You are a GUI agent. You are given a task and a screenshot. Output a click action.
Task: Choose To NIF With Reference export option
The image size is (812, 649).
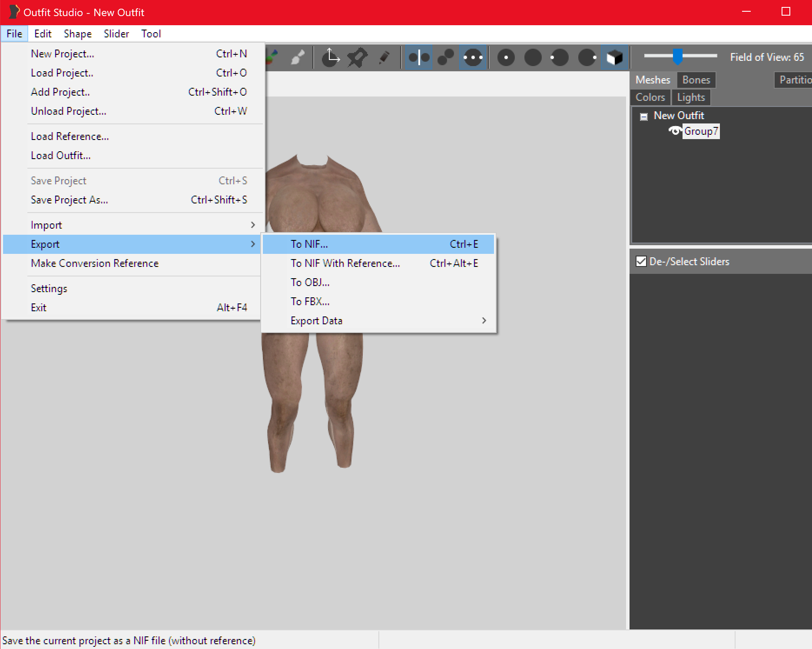(x=345, y=263)
